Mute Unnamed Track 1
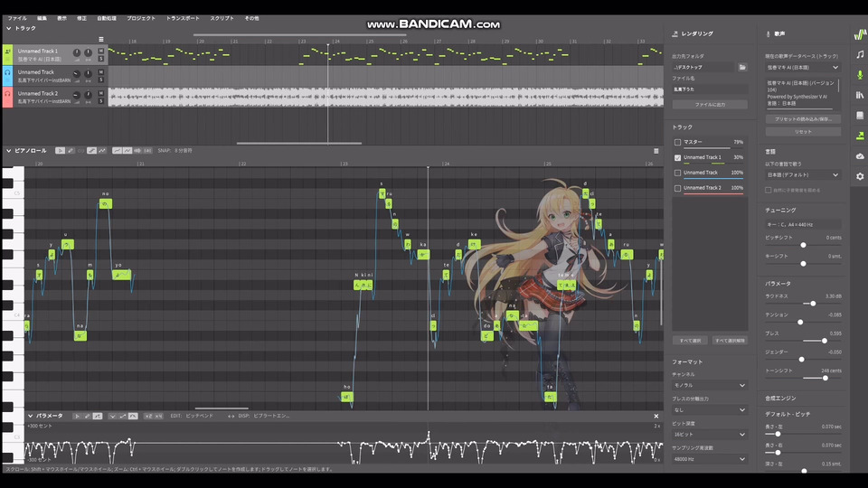Viewport: 868px width, 488px height. click(x=100, y=51)
